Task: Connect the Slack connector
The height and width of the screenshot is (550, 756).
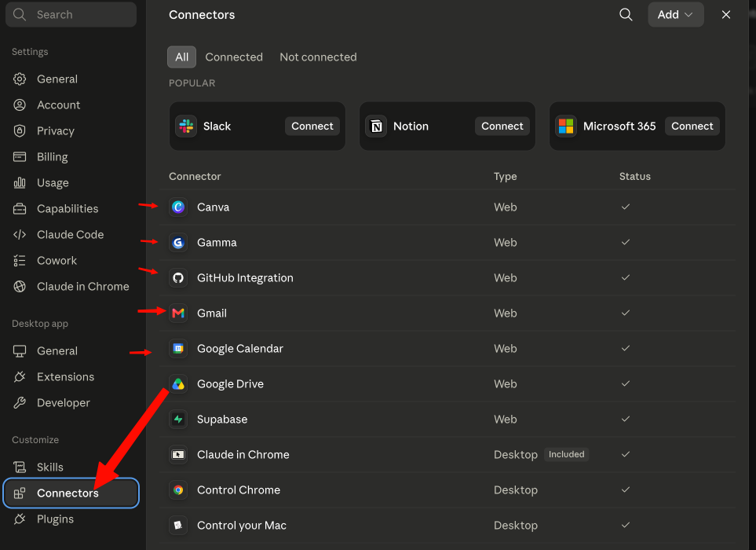Action: pos(312,126)
